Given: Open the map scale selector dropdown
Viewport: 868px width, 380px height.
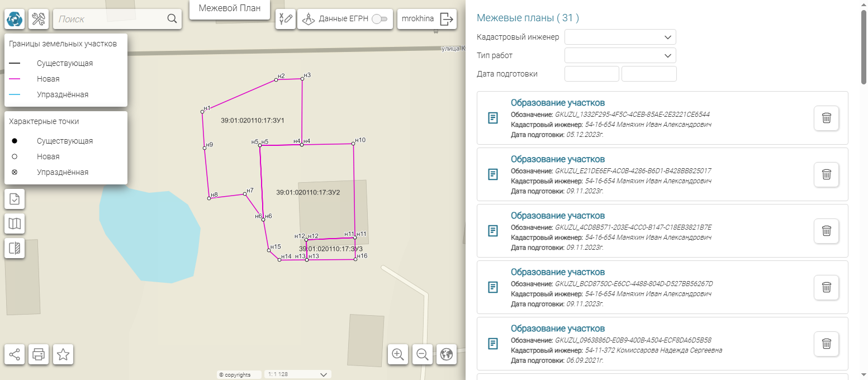Looking at the screenshot, I should [322, 374].
